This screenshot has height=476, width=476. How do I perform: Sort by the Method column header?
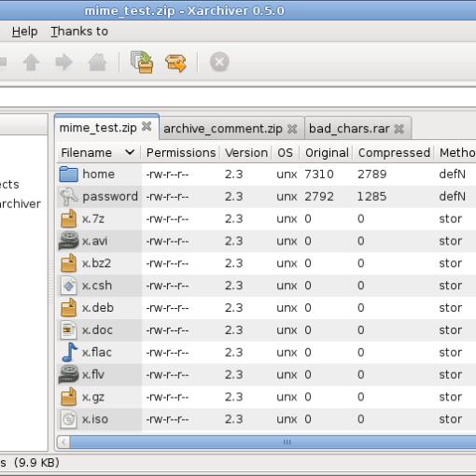coord(455,153)
